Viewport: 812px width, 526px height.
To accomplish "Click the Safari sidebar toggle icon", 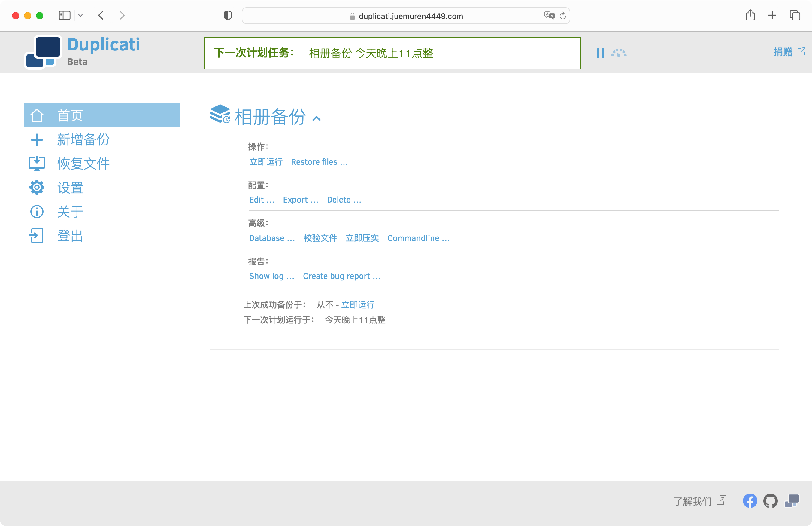I will pos(65,15).
